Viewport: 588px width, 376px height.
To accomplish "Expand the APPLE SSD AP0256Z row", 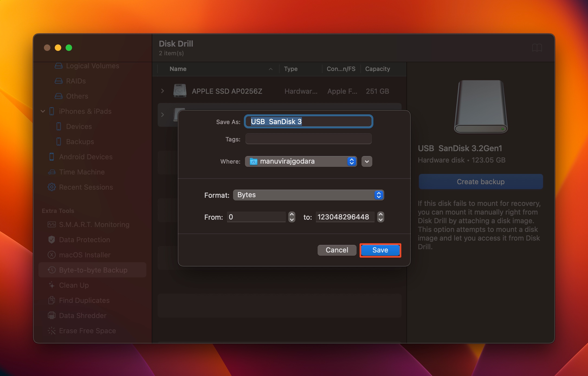I will (162, 91).
